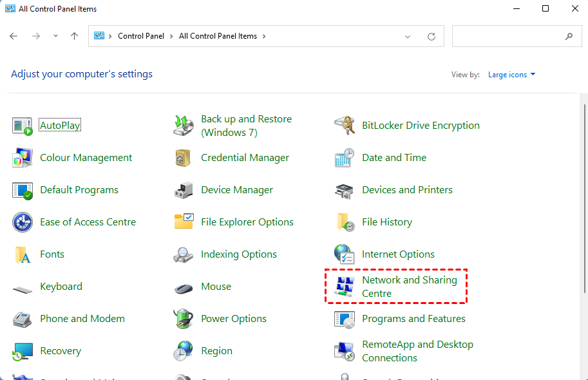588x380 pixels.
Task: Open the Network and Sharing Centre icon
Action: tap(345, 287)
